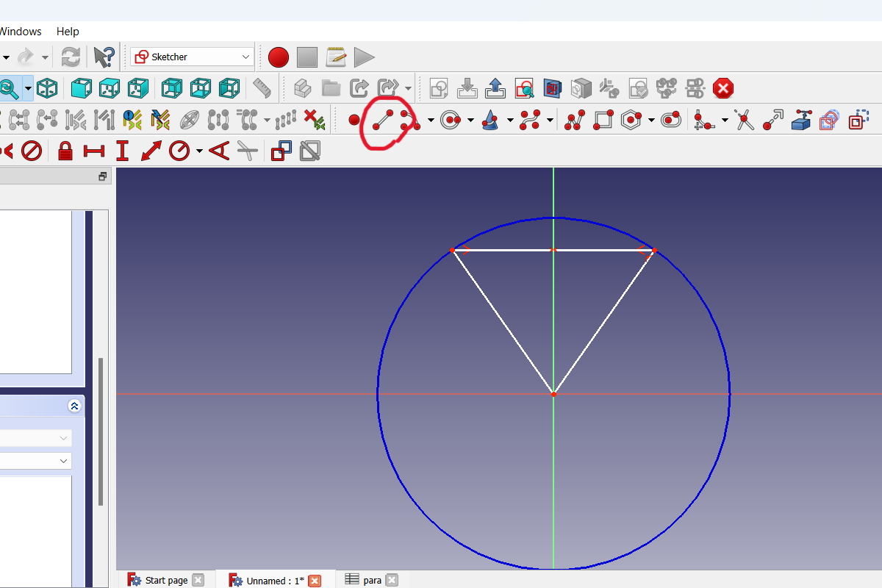Open the Sketcher workbench dropdown
The height and width of the screenshot is (588, 882).
point(193,57)
